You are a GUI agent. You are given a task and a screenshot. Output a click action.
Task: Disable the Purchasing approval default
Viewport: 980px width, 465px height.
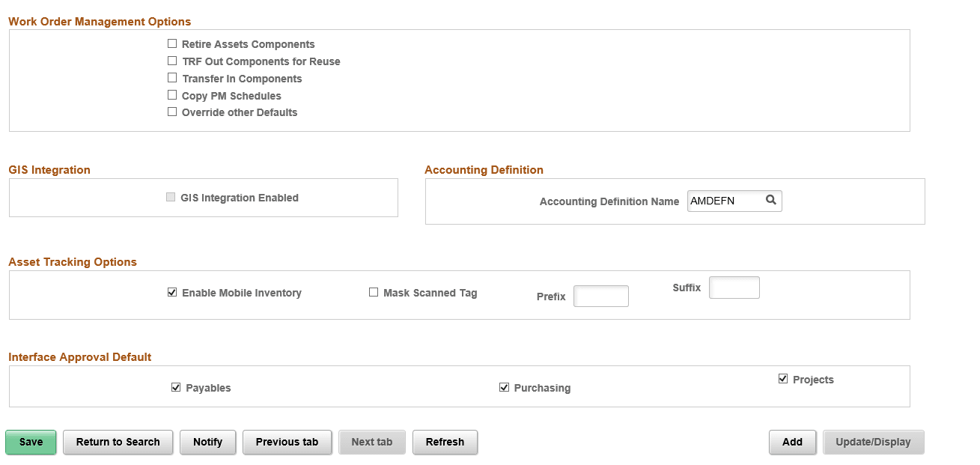click(504, 387)
